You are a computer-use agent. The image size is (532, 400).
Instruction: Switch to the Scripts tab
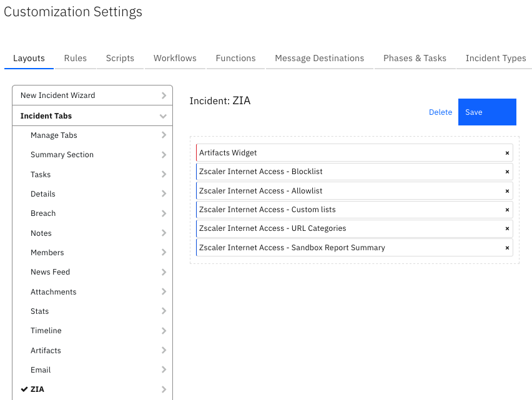click(x=120, y=58)
